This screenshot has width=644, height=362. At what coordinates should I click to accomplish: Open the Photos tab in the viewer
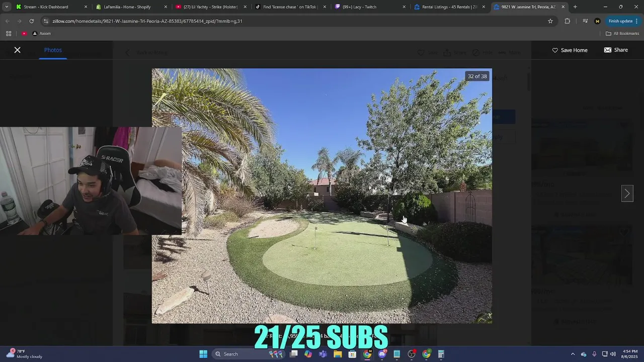pos(53,50)
